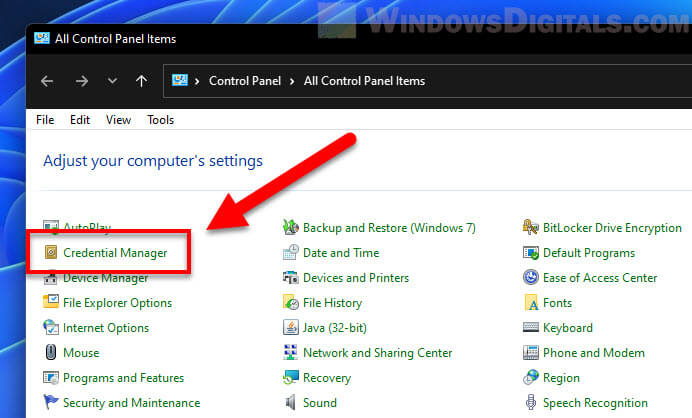
Task: Open the Region link
Action: pyautogui.click(x=561, y=378)
